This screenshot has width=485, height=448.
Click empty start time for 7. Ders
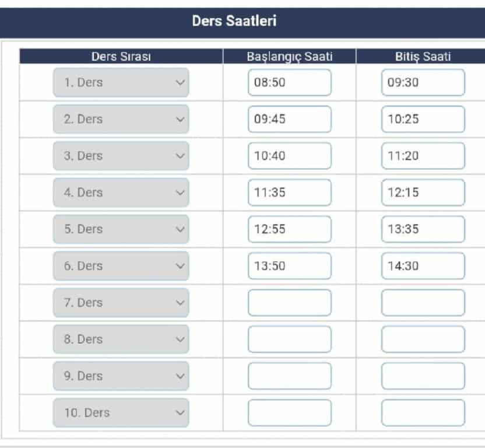(x=289, y=303)
